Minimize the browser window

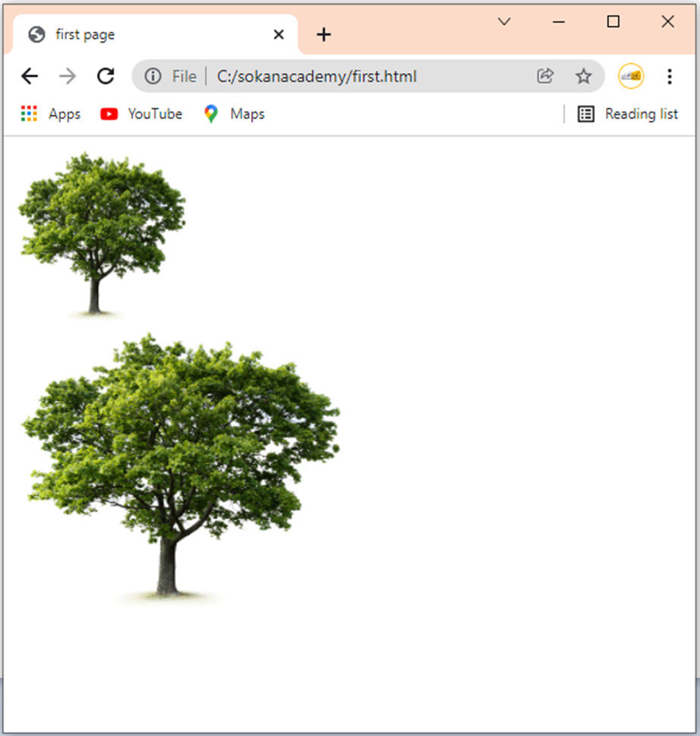559,21
